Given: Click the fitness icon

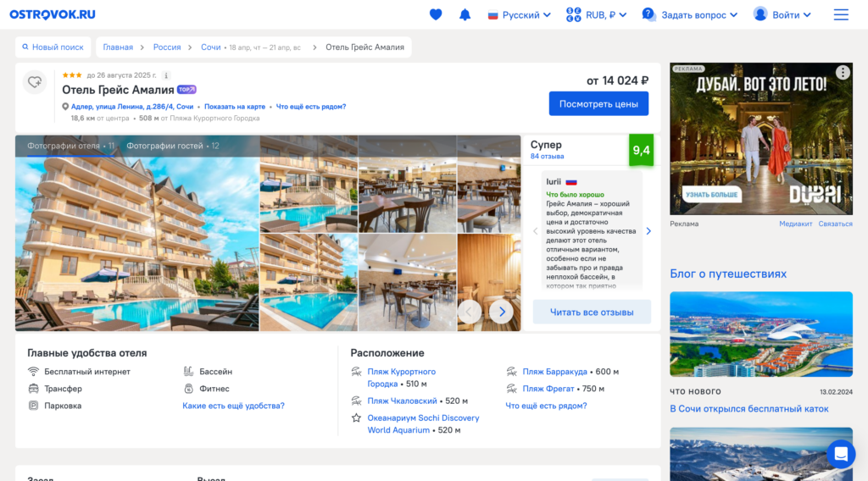Looking at the screenshot, I should pyautogui.click(x=188, y=389).
